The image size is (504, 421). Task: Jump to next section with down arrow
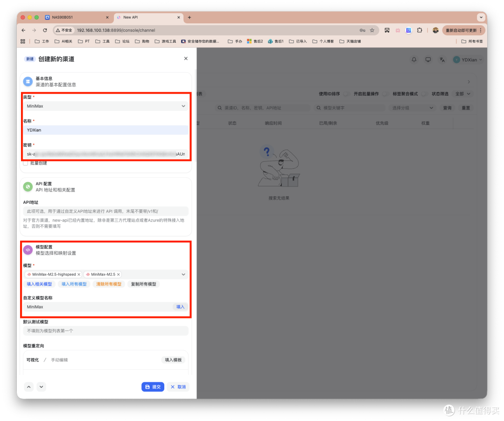click(42, 386)
